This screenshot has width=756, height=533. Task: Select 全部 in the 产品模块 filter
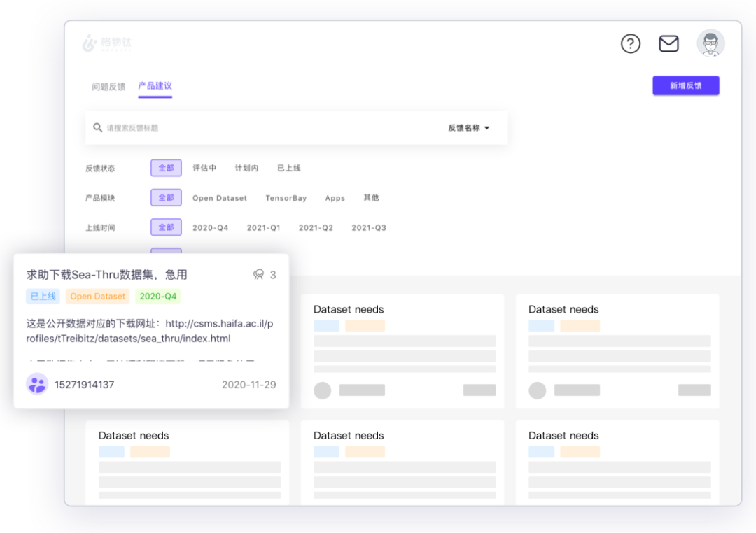click(x=166, y=197)
